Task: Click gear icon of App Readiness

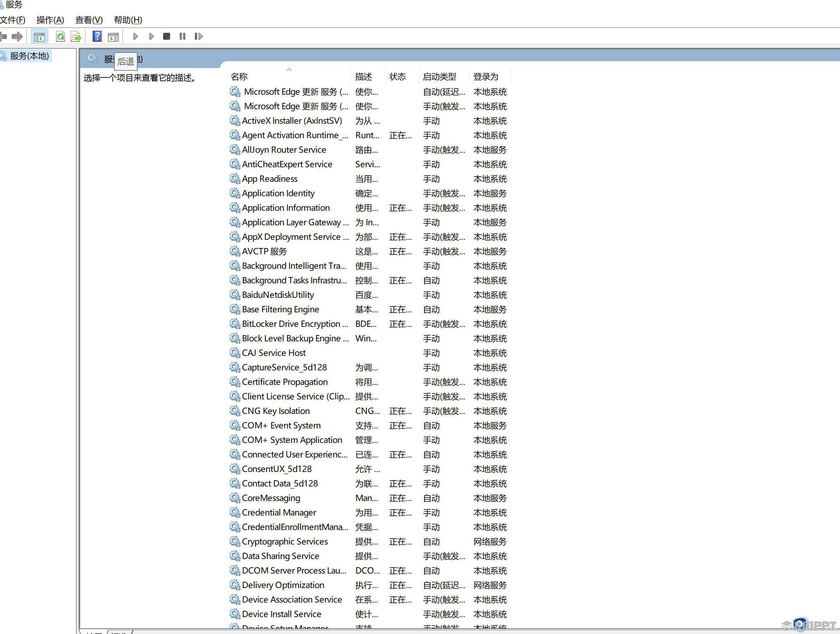Action: click(235, 179)
